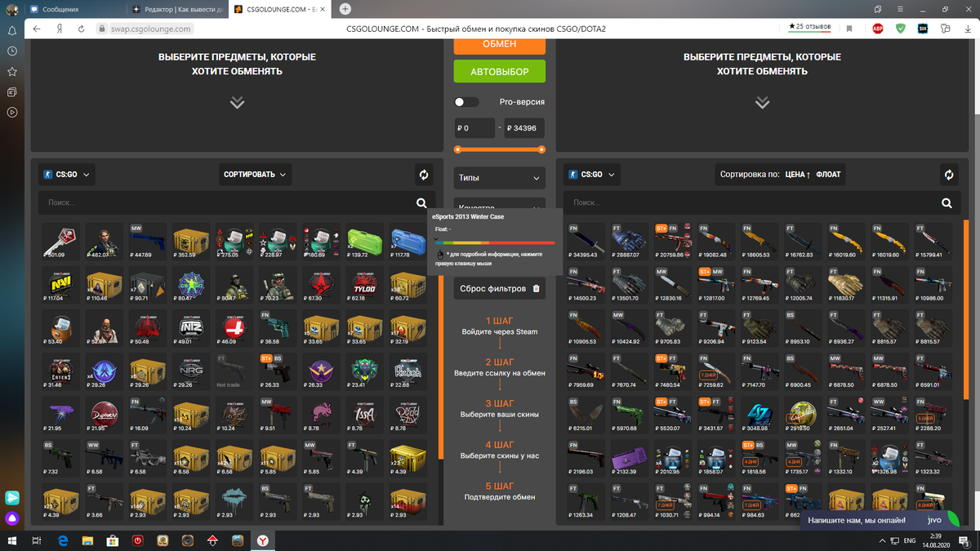Open left CS:GO game selector dropdown
Screen dimensions: 980x551
(x=67, y=175)
